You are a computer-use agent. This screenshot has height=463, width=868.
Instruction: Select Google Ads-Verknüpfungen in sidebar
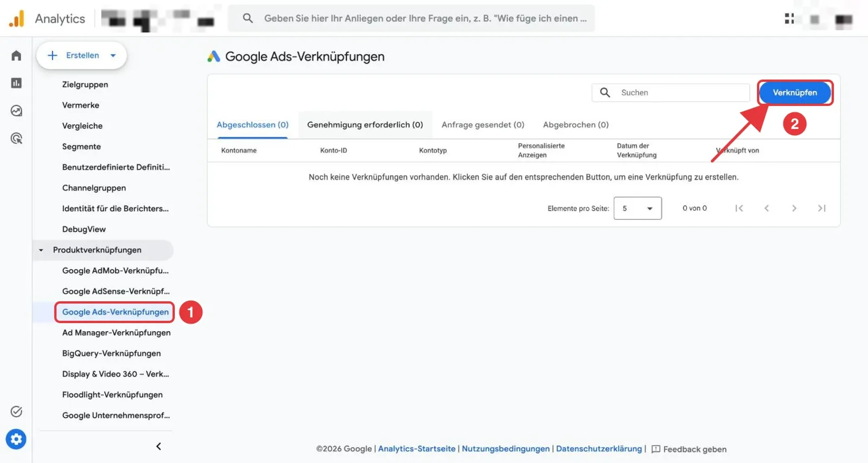click(115, 312)
